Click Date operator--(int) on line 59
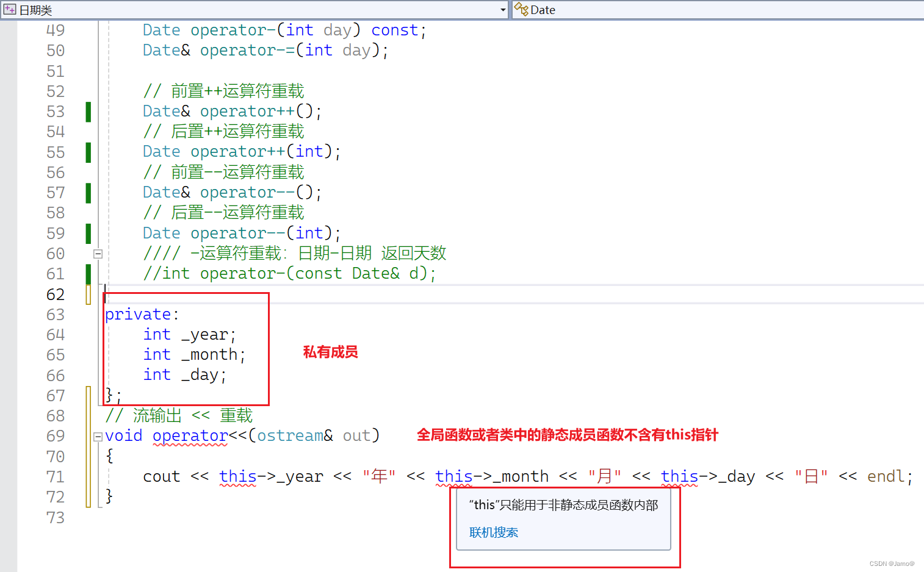Screen dimensions: 924x572 (x=241, y=233)
